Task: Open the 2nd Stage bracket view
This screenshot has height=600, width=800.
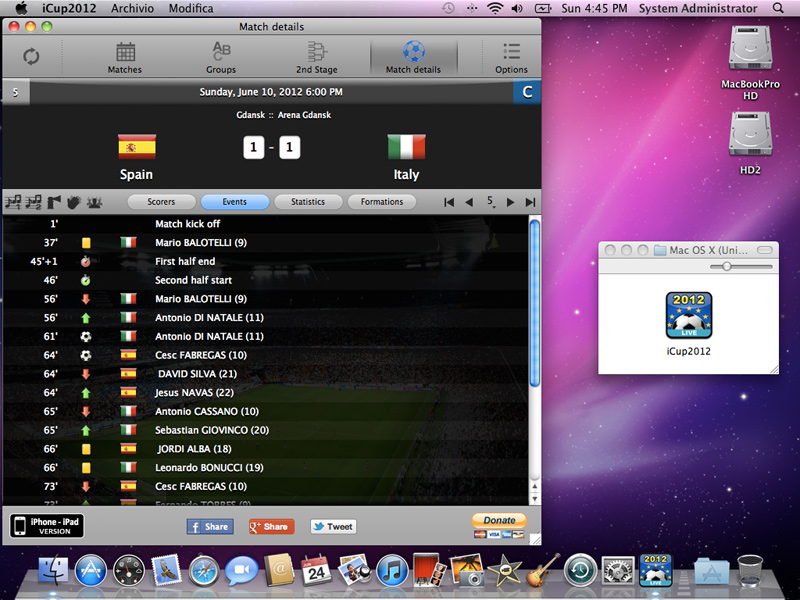Action: [317, 58]
